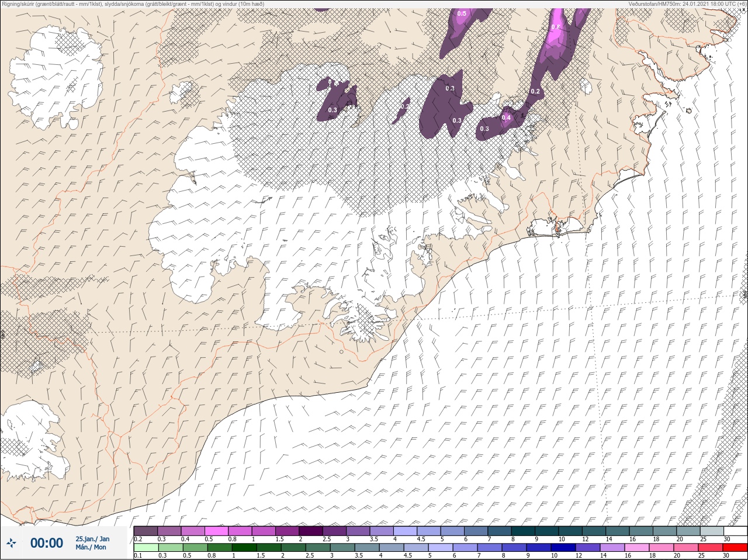Click the 2.5 label in lower legend scale
748x560 pixels.
[x=310, y=556]
